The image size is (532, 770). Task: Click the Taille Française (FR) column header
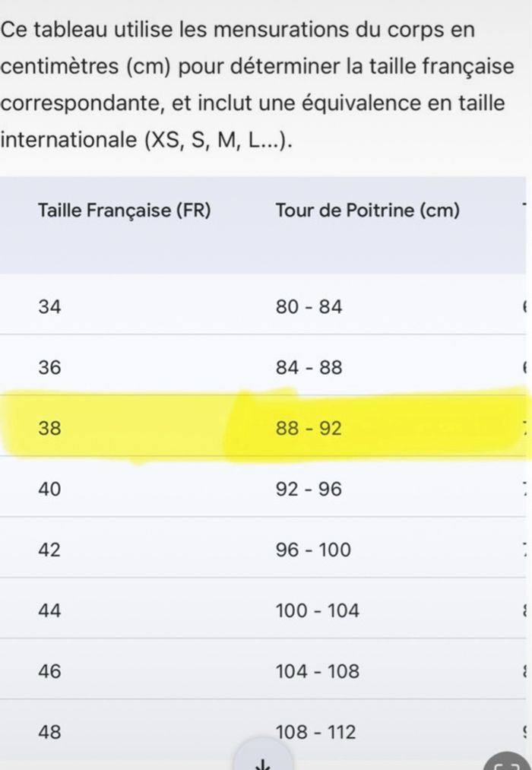[x=124, y=211]
